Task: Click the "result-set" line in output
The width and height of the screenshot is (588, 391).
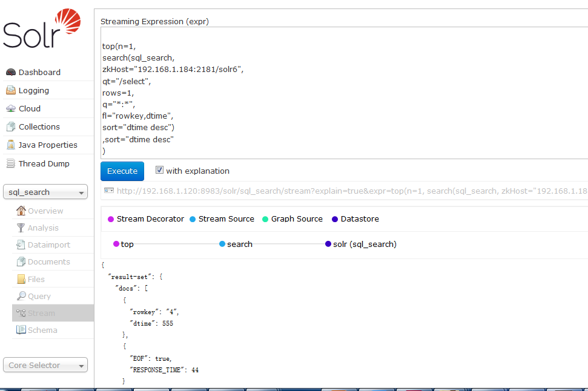Action: click(135, 277)
